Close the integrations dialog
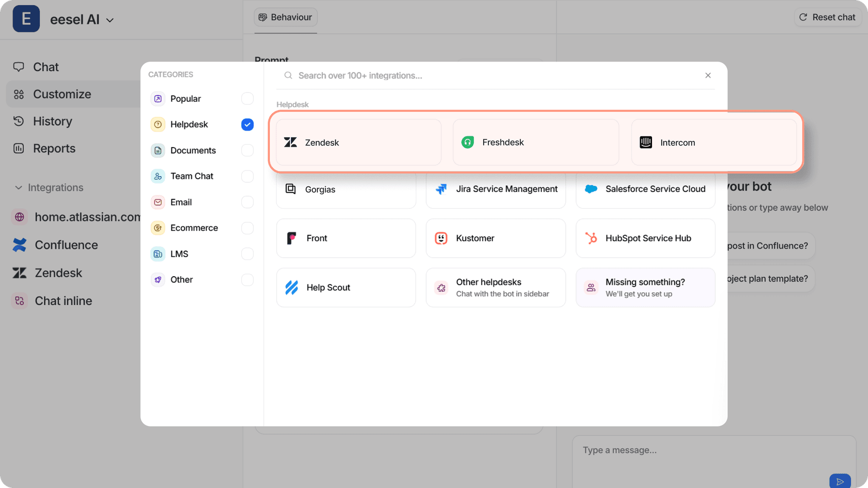The height and width of the screenshot is (488, 868). coord(708,75)
